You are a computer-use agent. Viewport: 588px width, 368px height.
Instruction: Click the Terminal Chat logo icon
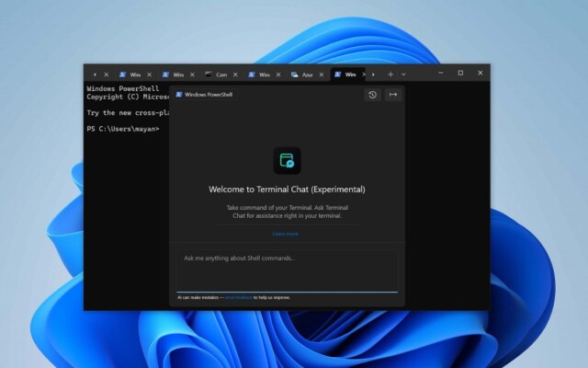click(287, 160)
